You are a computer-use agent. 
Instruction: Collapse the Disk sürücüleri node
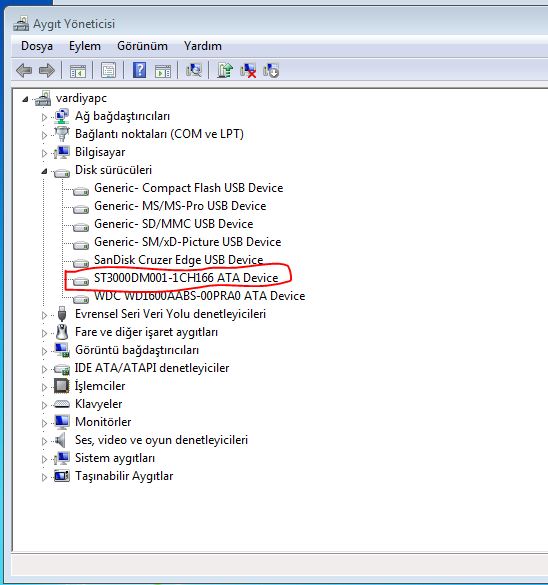[x=44, y=171]
